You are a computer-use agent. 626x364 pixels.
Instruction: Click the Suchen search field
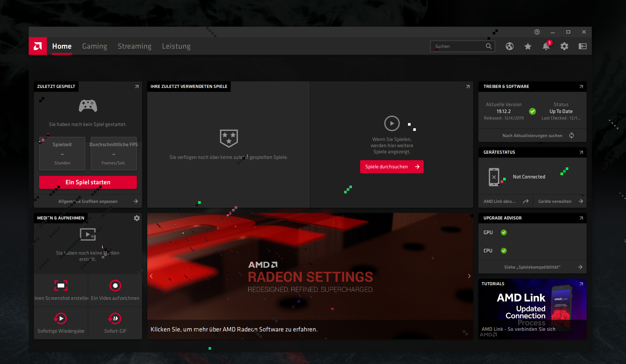458,46
